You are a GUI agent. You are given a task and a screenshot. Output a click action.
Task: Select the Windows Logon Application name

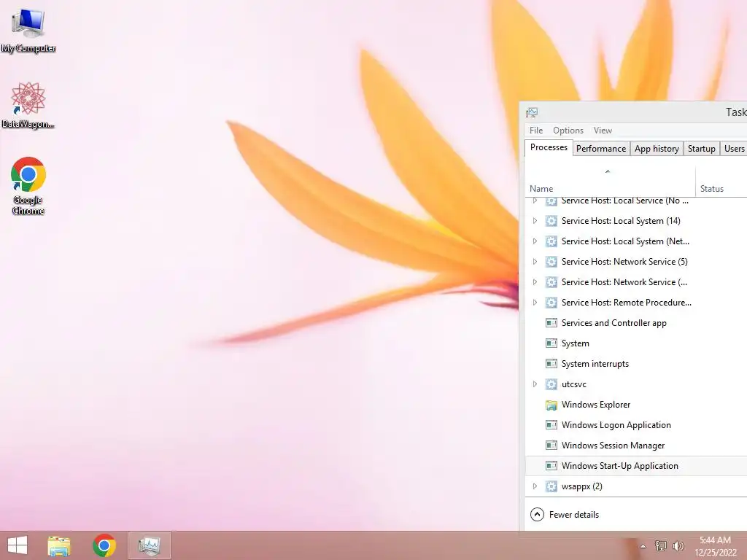pyautogui.click(x=616, y=425)
